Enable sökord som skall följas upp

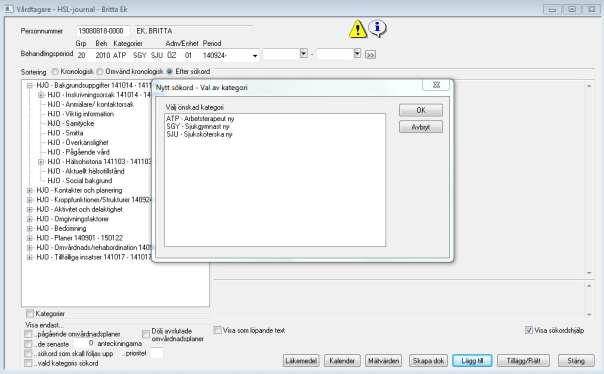pyautogui.click(x=28, y=353)
